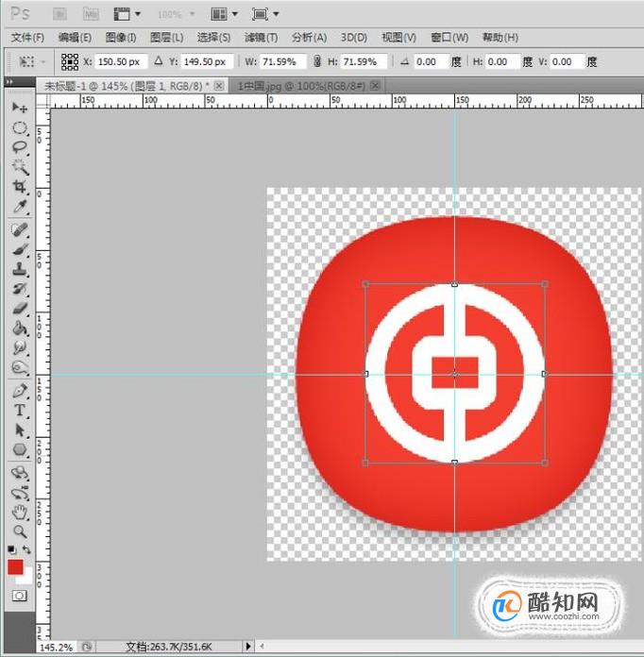Select the 3D Rotate tool
The image size is (644, 657).
click(19, 474)
